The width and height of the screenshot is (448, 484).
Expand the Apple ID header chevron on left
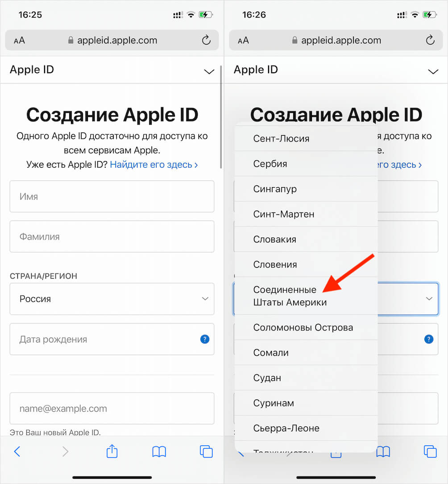click(209, 71)
